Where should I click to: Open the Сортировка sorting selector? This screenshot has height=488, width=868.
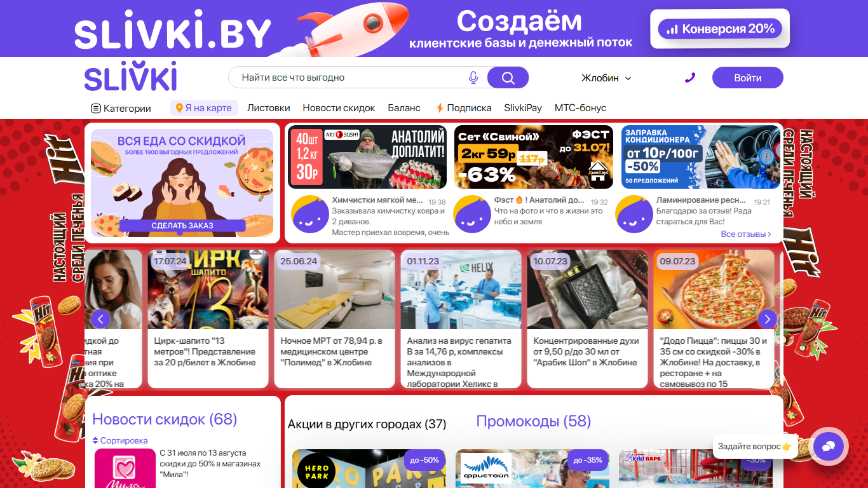point(120,440)
